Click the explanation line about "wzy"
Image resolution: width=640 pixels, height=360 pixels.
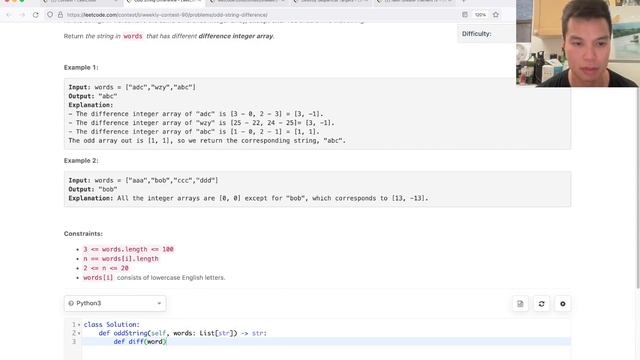point(201,123)
